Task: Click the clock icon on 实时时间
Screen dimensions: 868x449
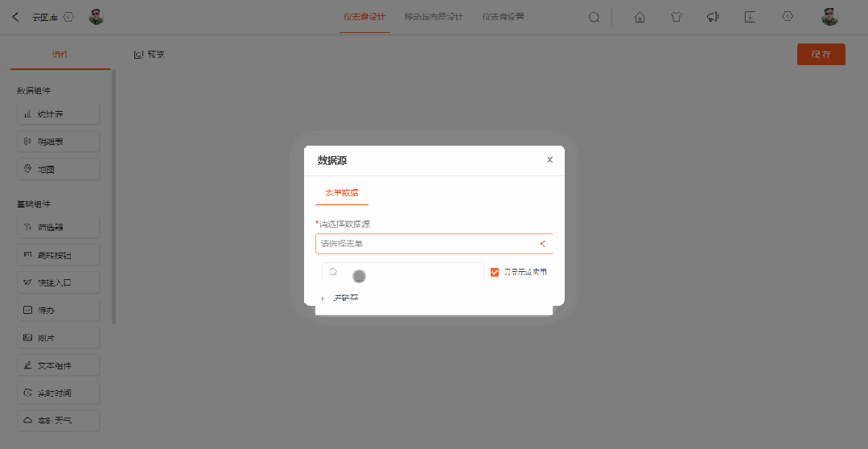Action: click(27, 393)
